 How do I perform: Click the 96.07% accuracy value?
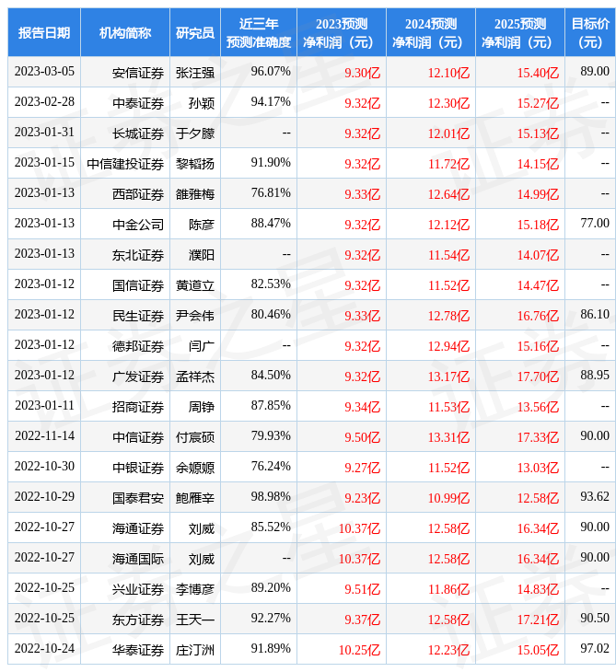pos(271,71)
